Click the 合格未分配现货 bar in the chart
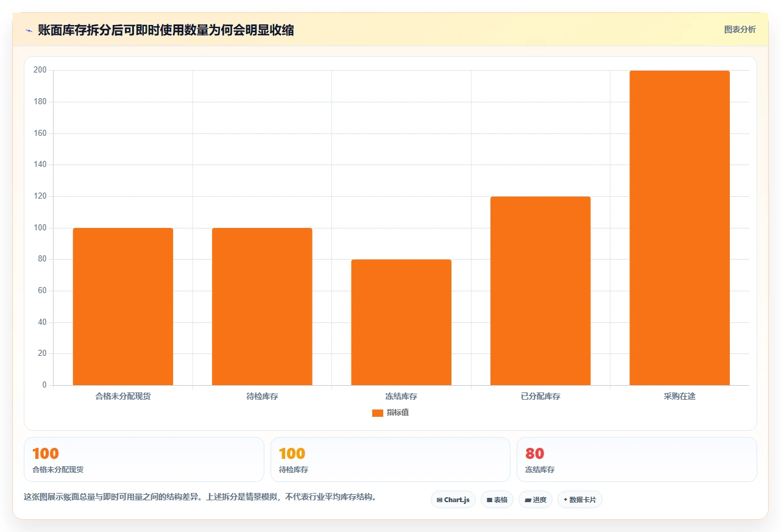 pos(123,307)
